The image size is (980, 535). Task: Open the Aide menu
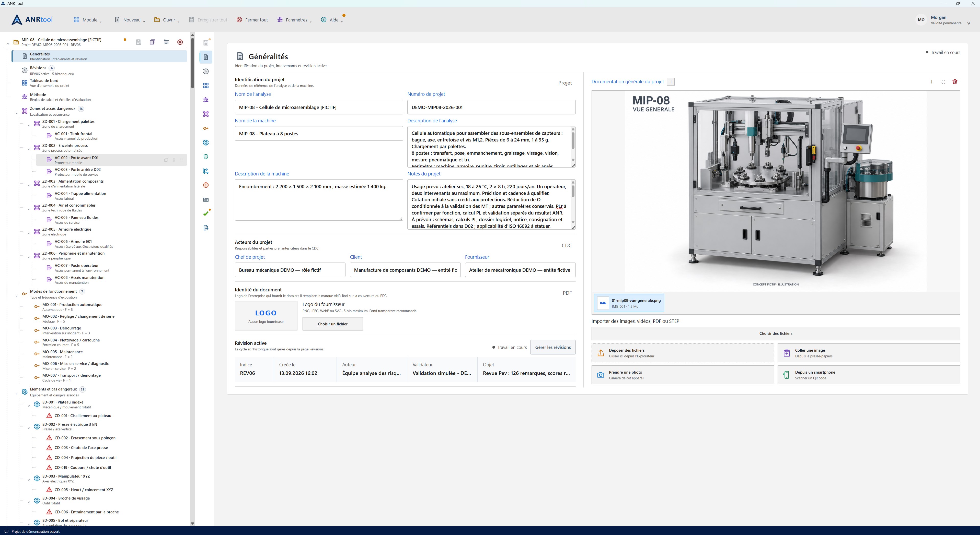pyautogui.click(x=332, y=20)
